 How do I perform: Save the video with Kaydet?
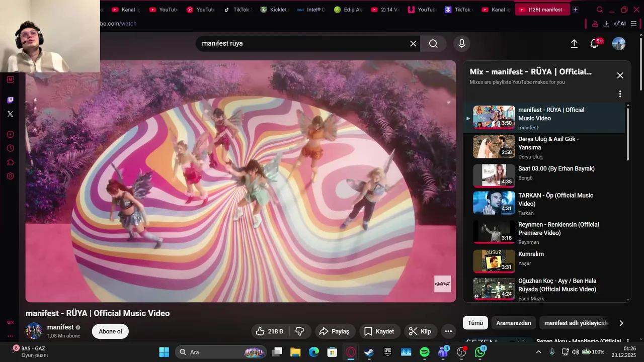click(379, 331)
